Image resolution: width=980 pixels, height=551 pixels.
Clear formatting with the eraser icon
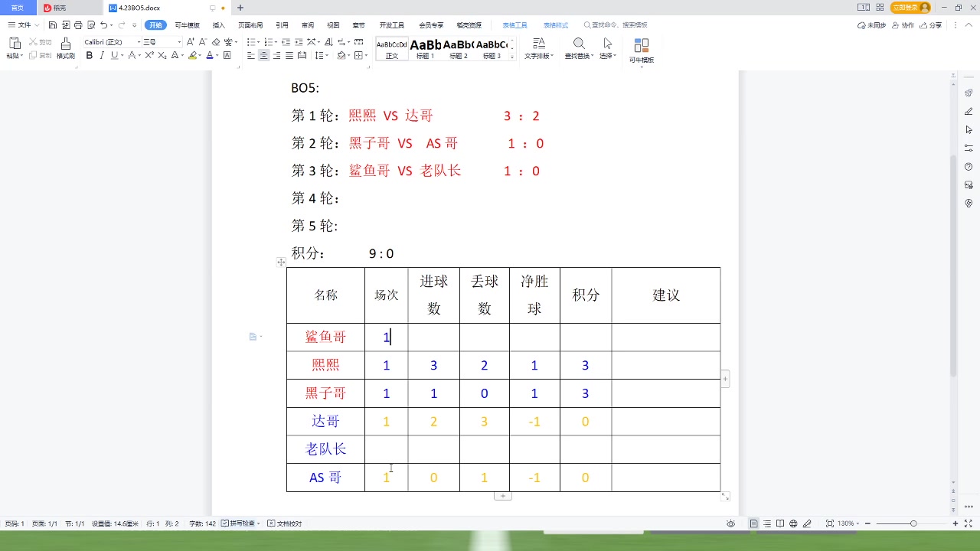(x=216, y=42)
